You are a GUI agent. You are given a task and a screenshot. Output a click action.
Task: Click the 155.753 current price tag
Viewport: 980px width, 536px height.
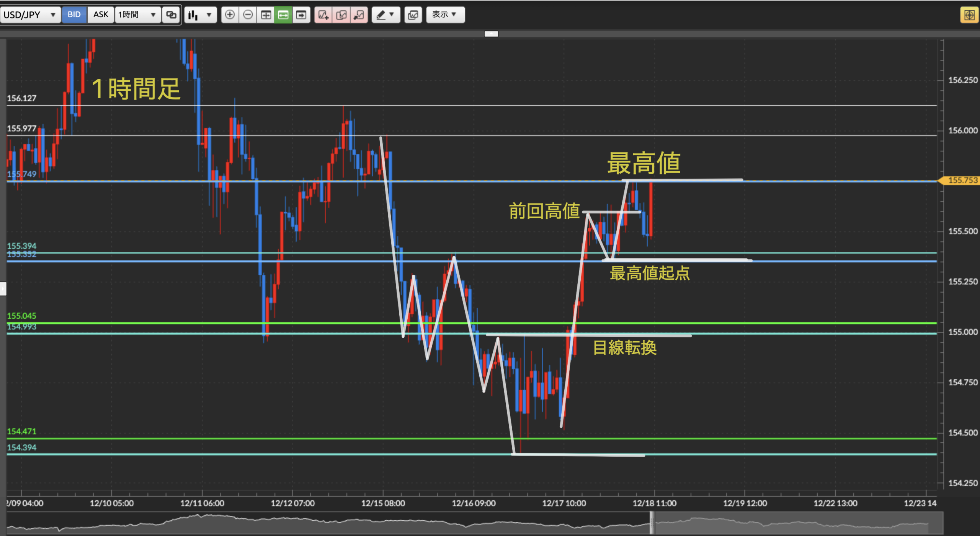pyautogui.click(x=962, y=180)
